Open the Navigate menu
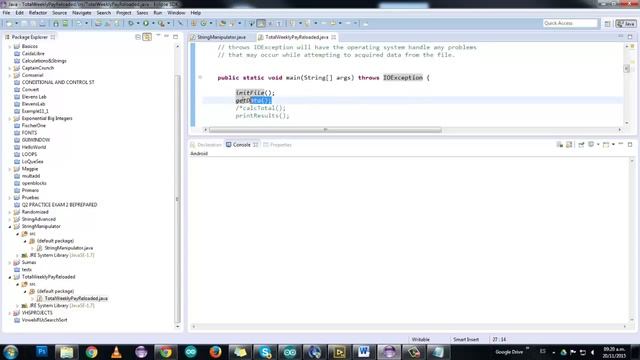Screen dimensions: 640x360 82,13
